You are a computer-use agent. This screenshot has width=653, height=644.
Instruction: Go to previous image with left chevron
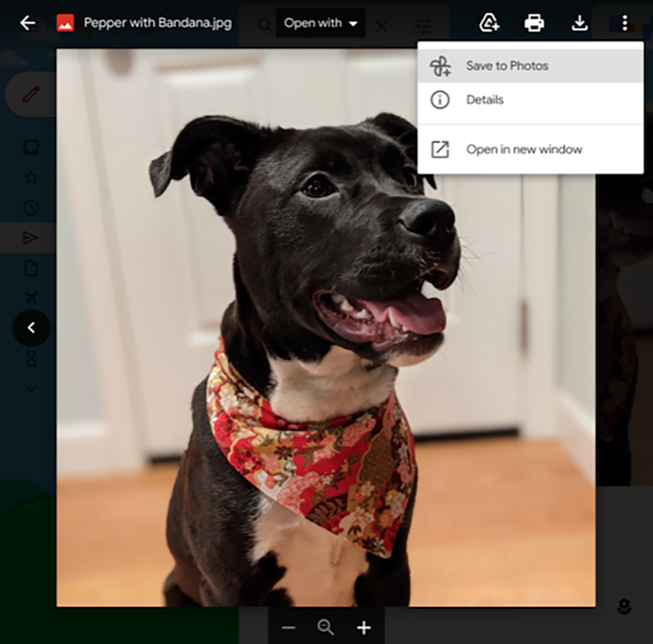[x=31, y=328]
